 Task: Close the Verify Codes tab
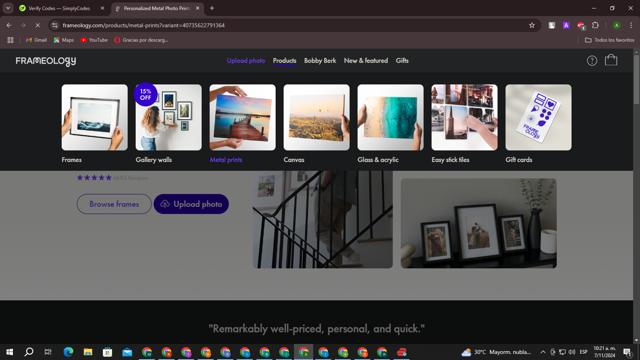click(102, 8)
